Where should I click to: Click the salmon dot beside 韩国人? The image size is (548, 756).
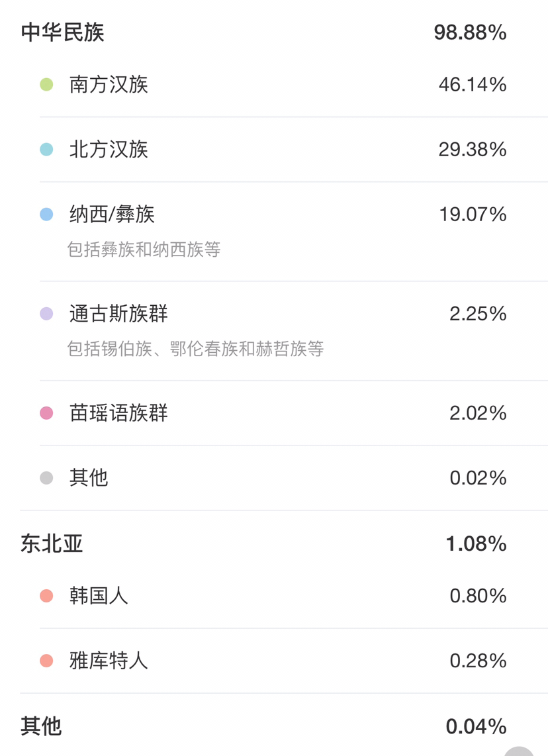coord(46,596)
